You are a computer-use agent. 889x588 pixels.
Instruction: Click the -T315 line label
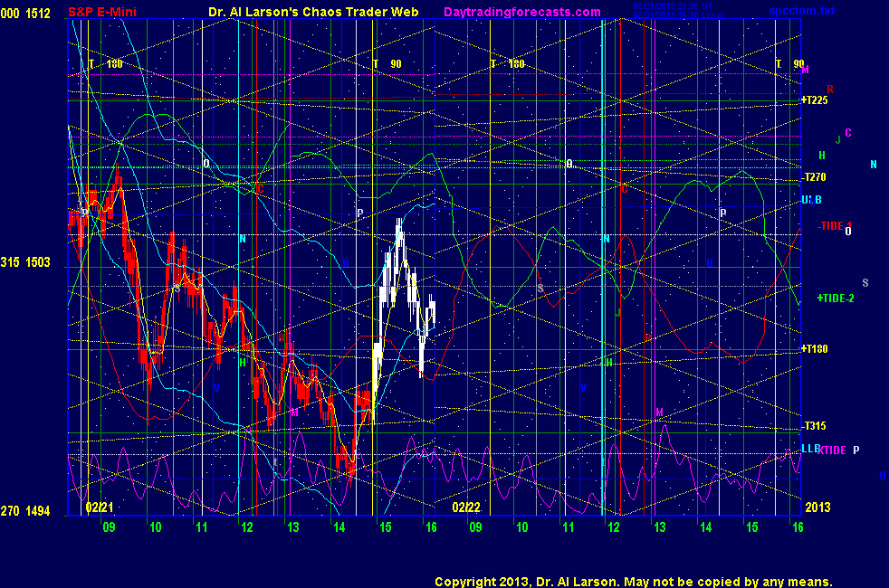tap(814, 426)
